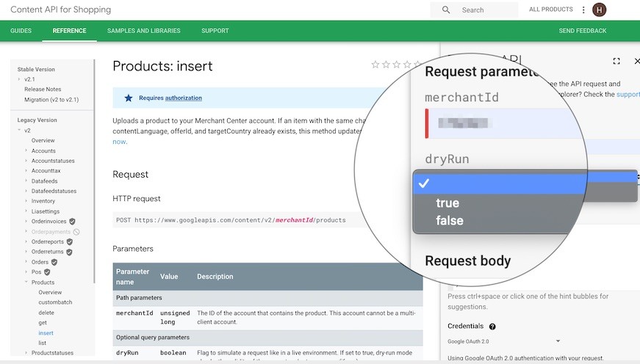Image resolution: width=640 pixels, height=364 pixels.
Task: Open Products get method
Action: click(x=43, y=322)
